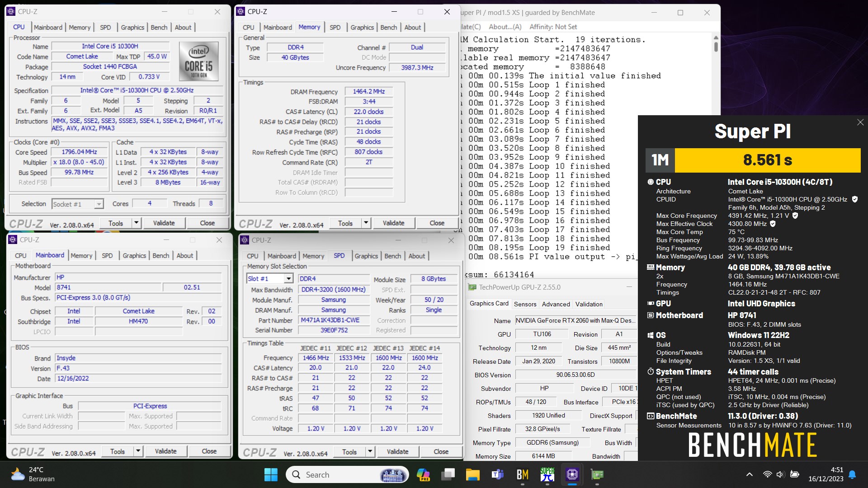This screenshot has width=868, height=488.
Task: Click the Close button in the CPU-Z Mainboard window
Action: 209,451
